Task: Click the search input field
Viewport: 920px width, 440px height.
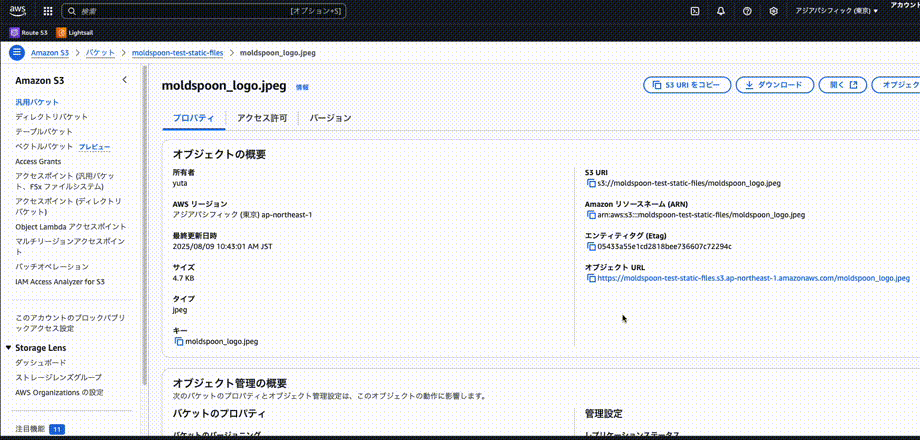Action: pyautogui.click(x=204, y=11)
